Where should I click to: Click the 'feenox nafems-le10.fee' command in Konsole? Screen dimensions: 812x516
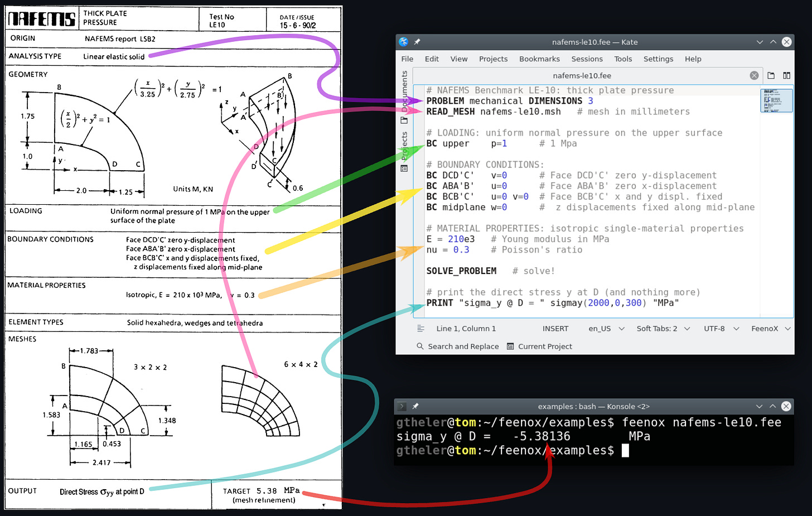click(x=702, y=422)
